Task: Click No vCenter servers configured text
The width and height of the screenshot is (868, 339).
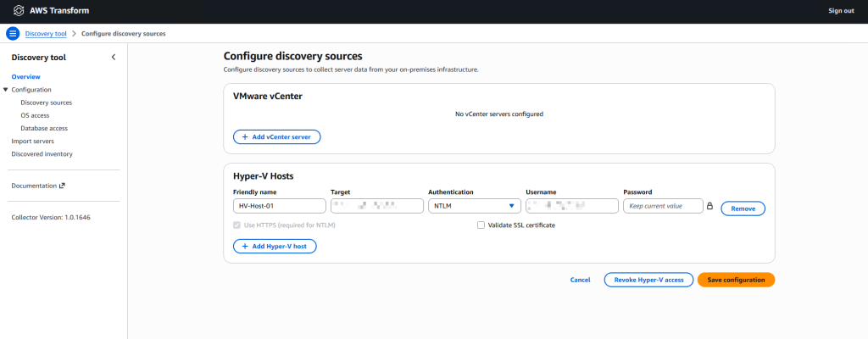Action: [x=498, y=114]
